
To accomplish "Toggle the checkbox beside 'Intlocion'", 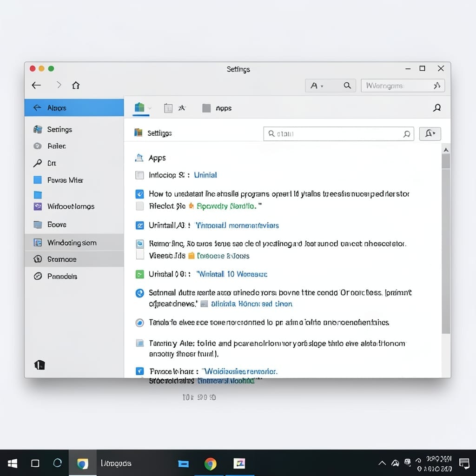I will (x=139, y=175).
